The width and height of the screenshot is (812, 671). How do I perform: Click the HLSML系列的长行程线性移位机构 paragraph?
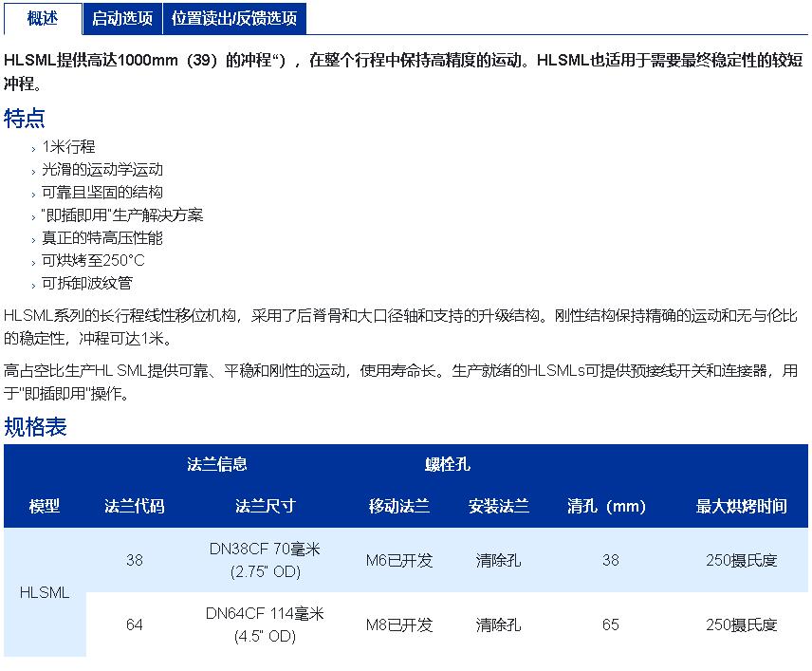[x=400, y=326]
